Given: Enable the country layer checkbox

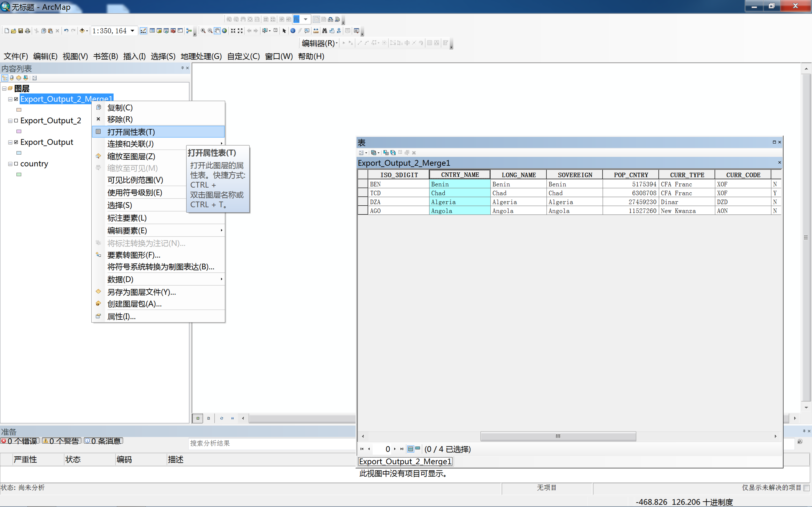Looking at the screenshot, I should 16,164.
